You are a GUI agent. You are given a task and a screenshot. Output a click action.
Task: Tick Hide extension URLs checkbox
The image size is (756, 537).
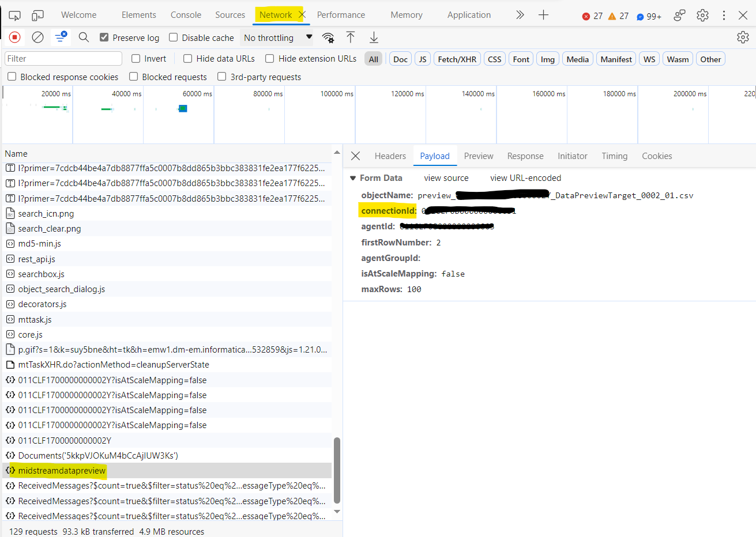(270, 58)
